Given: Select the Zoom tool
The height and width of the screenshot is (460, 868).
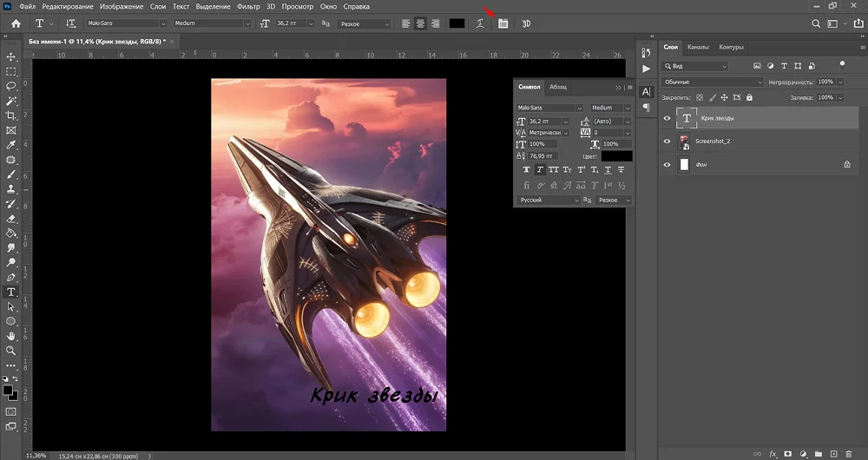Looking at the screenshot, I should (x=11, y=351).
